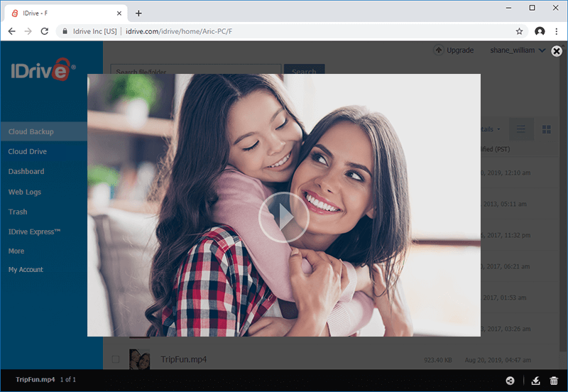Close the IDrive - F tab
Viewport: 568px width, 392px height.
coord(119,13)
